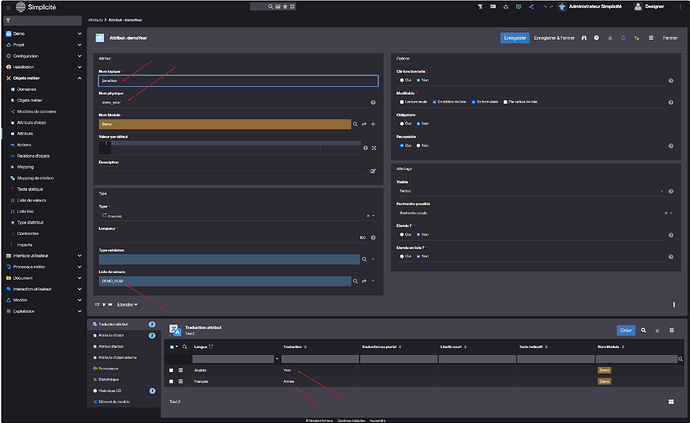The height and width of the screenshot is (423, 690).
Task: Click the Designer user label
Action: 654,7
